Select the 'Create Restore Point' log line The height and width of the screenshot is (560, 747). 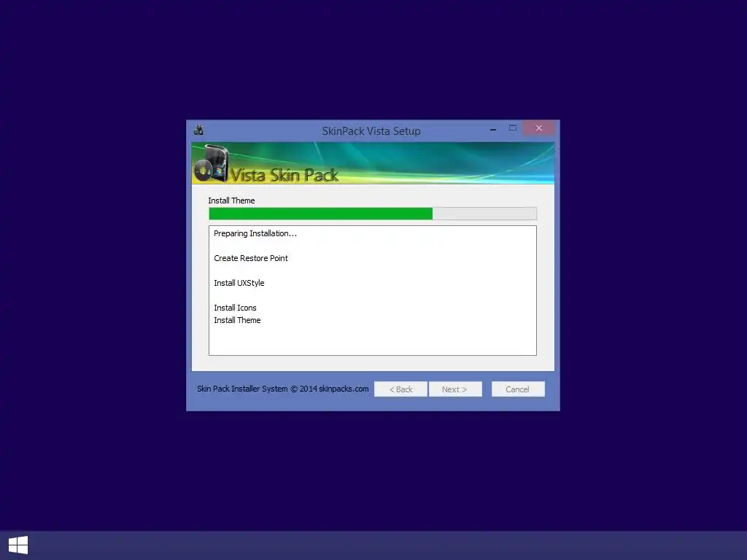tap(251, 258)
